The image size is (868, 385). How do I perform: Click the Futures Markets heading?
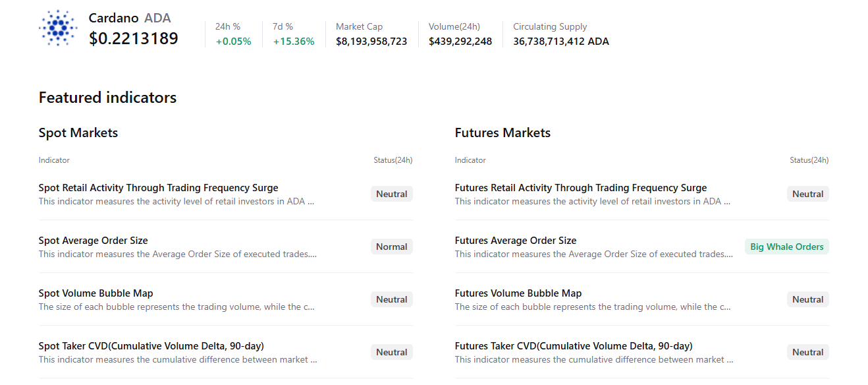[x=502, y=133]
